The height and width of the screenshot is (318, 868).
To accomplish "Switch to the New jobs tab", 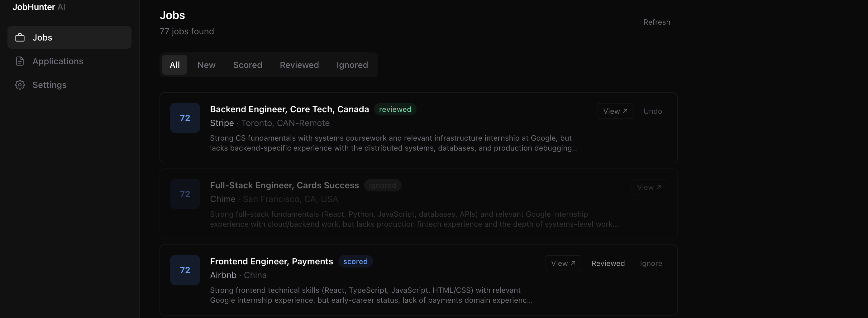I will coord(206,65).
